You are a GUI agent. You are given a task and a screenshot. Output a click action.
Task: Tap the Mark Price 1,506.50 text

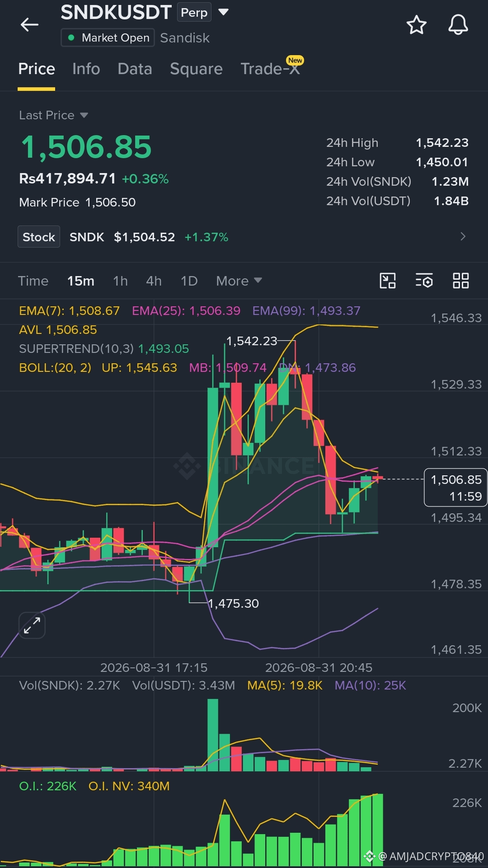(x=77, y=202)
